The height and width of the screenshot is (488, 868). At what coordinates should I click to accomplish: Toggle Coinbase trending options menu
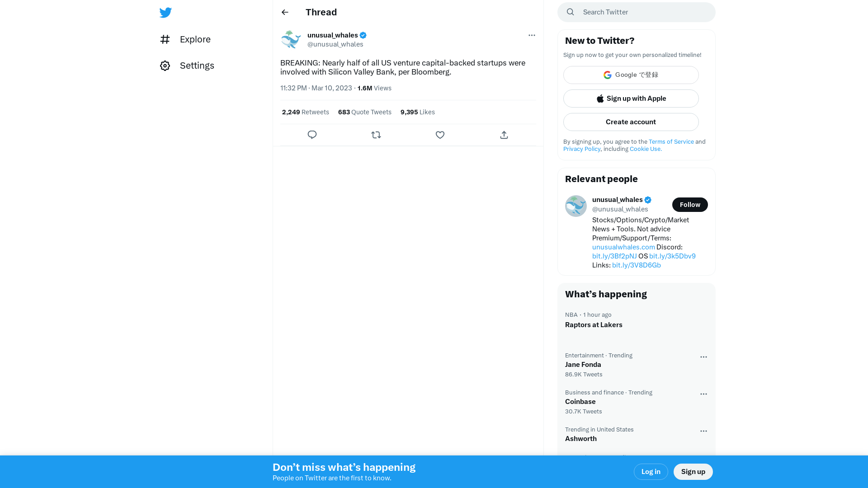(704, 394)
